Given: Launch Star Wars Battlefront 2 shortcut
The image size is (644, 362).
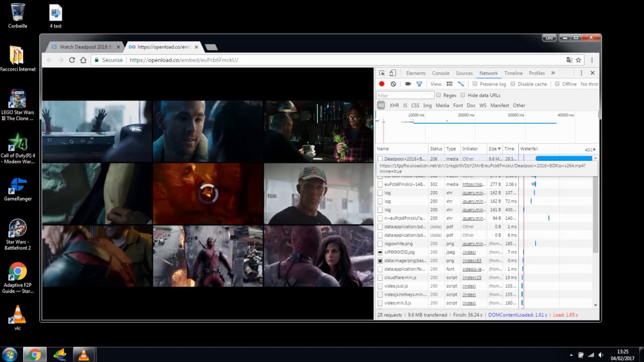Looking at the screenshot, I should click(18, 234).
